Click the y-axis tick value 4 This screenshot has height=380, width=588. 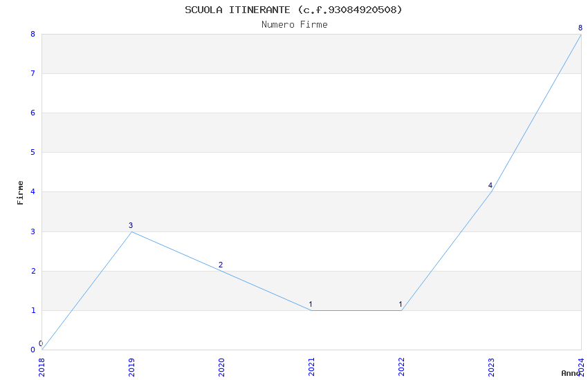click(33, 191)
